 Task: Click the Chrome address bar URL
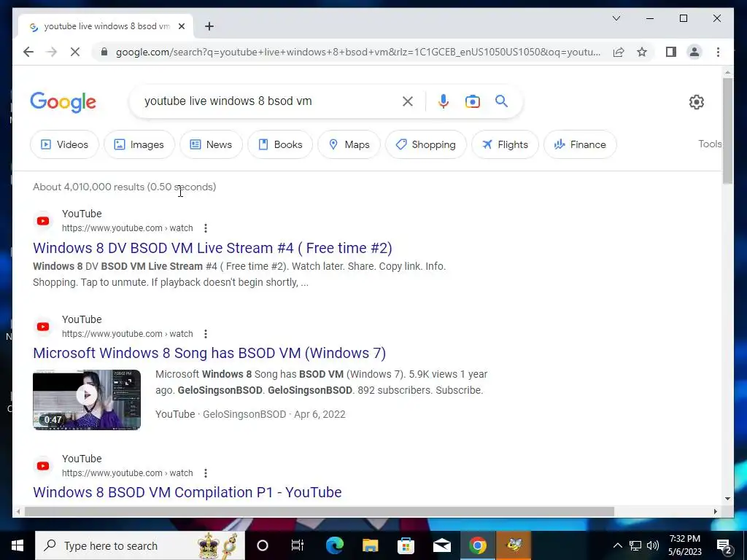(x=357, y=52)
